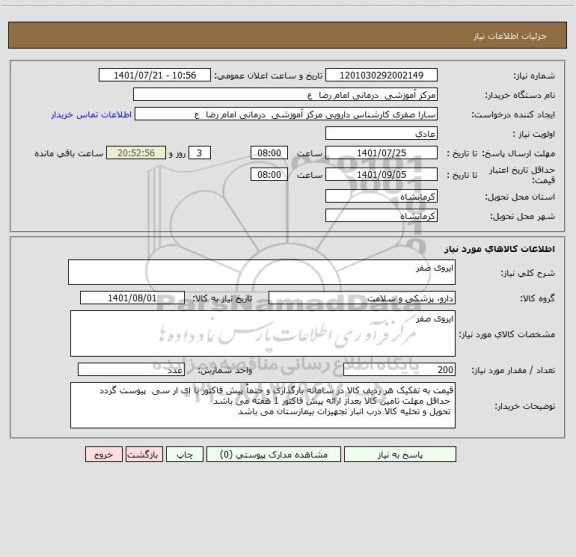Click the countdown timer 20:52:56
This screenshot has height=557, width=576.
(x=136, y=153)
